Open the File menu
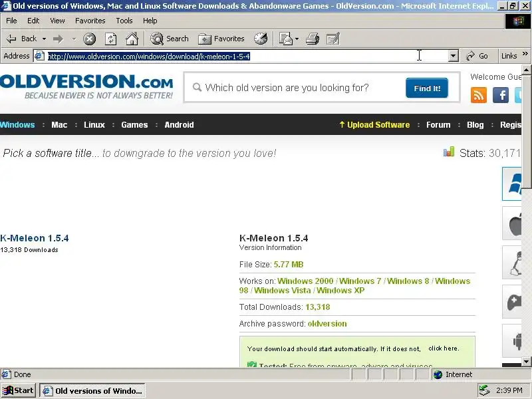This screenshot has width=532, height=399. tap(11, 21)
